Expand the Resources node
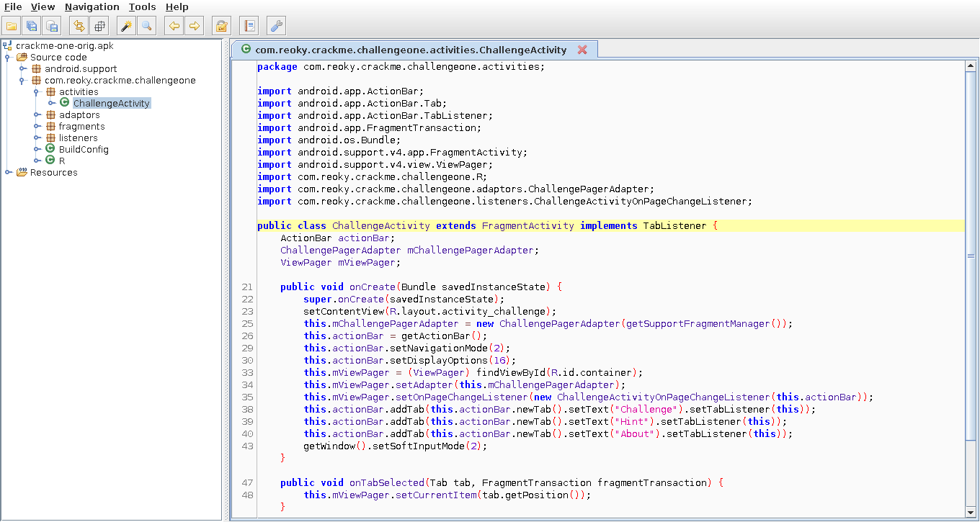The width and height of the screenshot is (980, 522). click(8, 173)
